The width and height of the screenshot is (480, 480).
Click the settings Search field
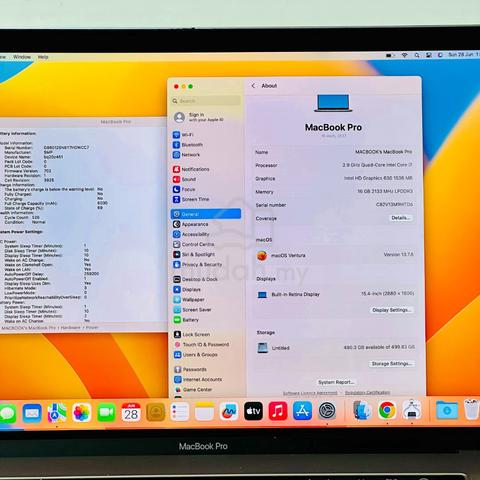click(206, 101)
